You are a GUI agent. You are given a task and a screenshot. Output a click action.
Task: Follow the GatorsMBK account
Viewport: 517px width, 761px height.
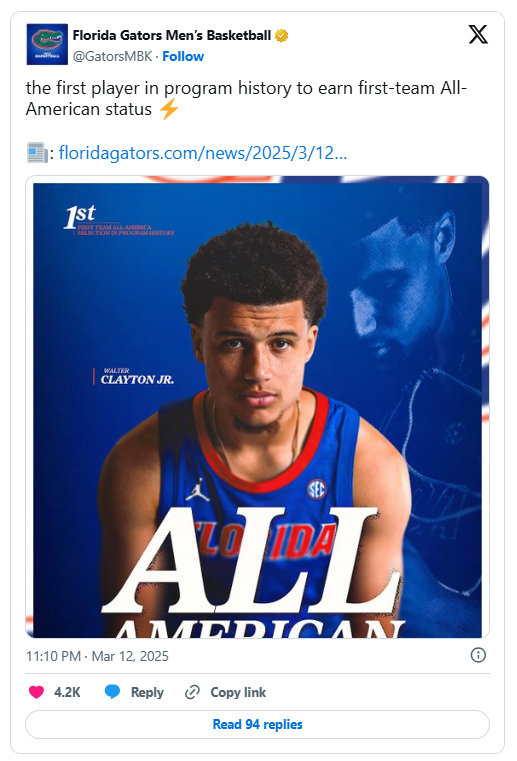[183, 56]
